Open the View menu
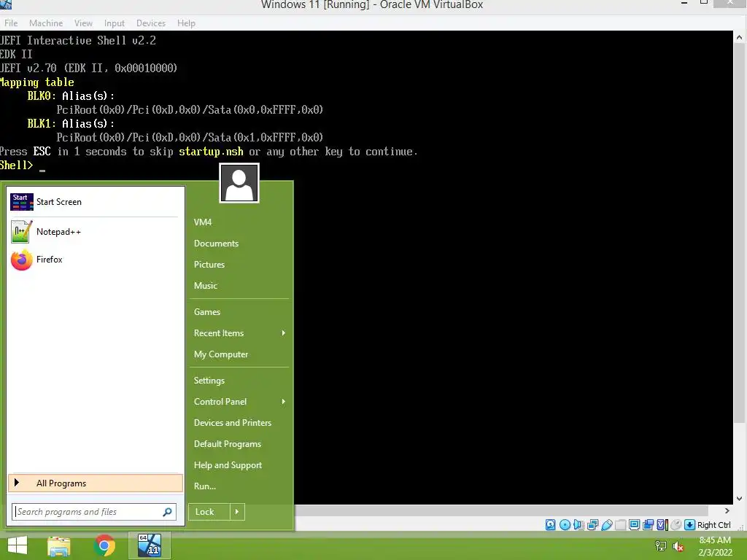 pos(83,23)
